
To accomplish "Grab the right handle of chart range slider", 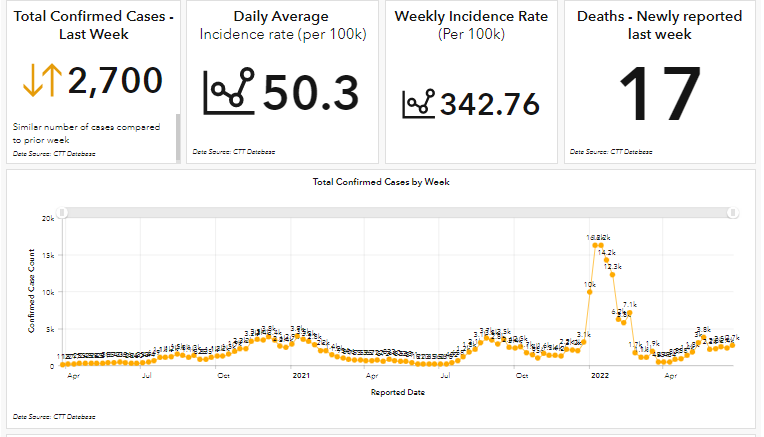I will pyautogui.click(x=733, y=212).
